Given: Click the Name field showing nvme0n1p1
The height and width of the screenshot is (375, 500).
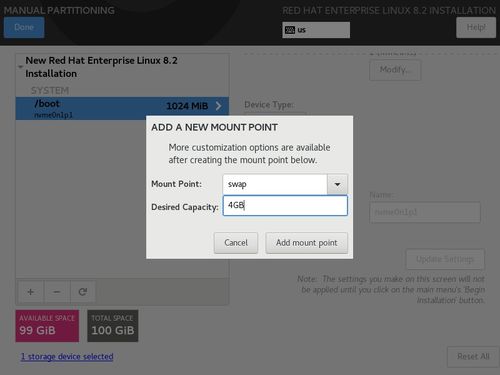Looking at the screenshot, I should pyautogui.click(x=425, y=212).
